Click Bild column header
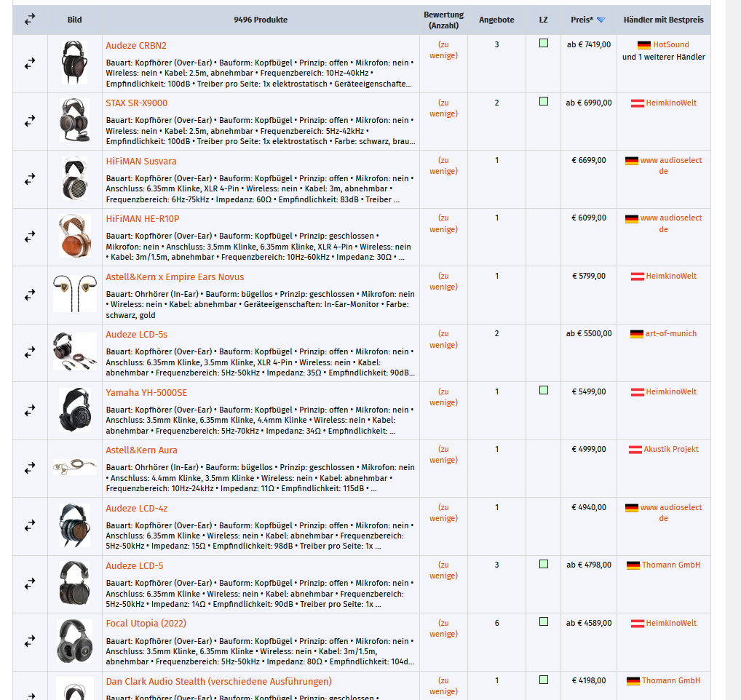The image size is (741, 700). 75,20
